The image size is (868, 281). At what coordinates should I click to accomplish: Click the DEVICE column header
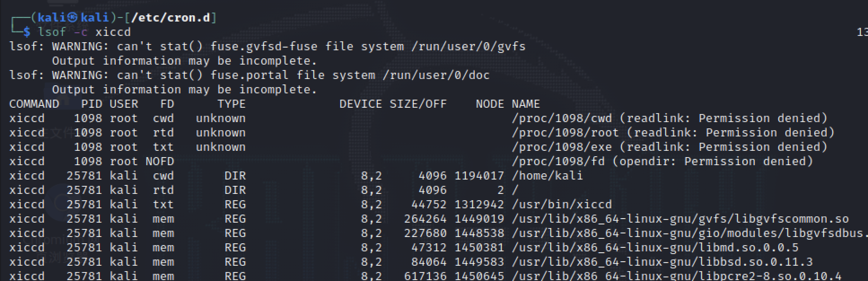(x=360, y=104)
